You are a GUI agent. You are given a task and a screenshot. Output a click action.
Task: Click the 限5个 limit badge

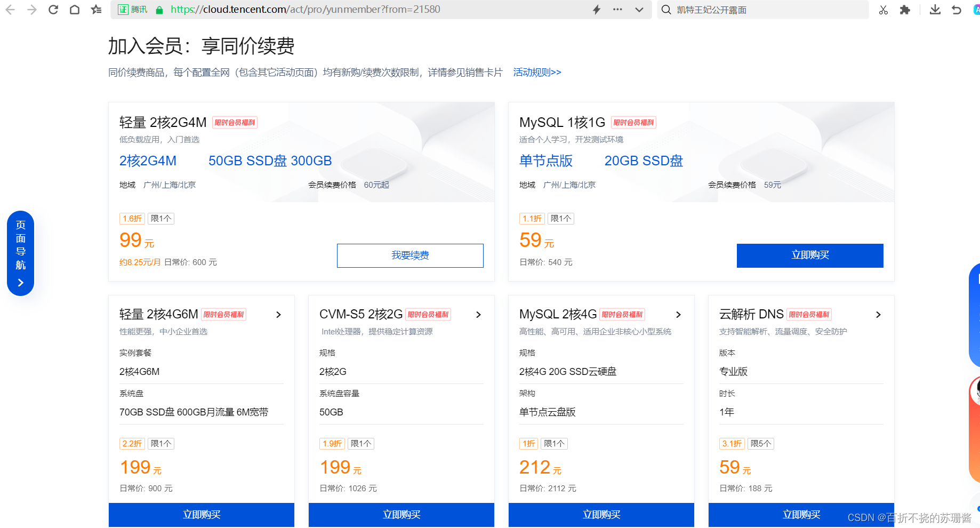[x=761, y=444]
